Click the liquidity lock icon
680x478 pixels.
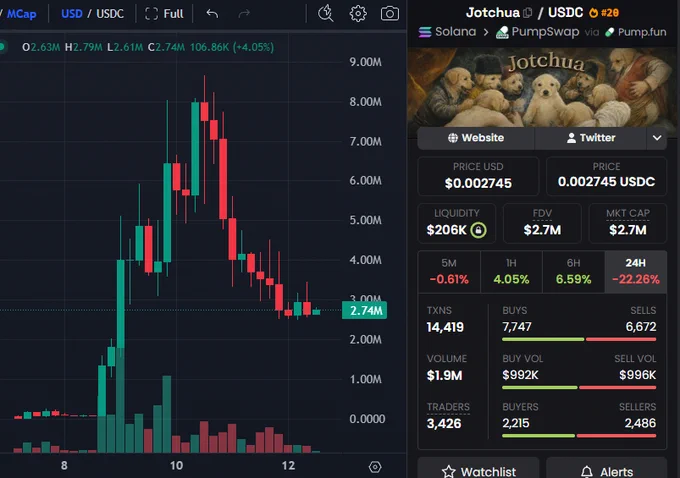click(478, 229)
